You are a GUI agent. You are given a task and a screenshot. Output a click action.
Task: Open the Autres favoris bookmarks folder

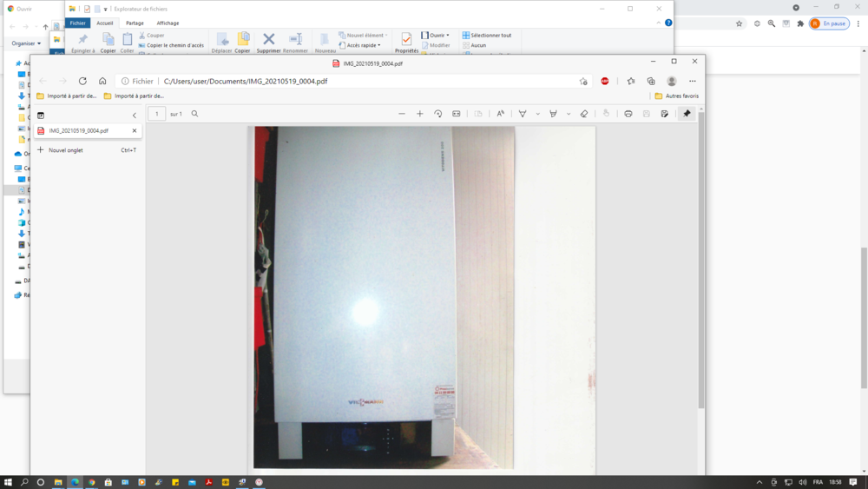click(x=676, y=96)
